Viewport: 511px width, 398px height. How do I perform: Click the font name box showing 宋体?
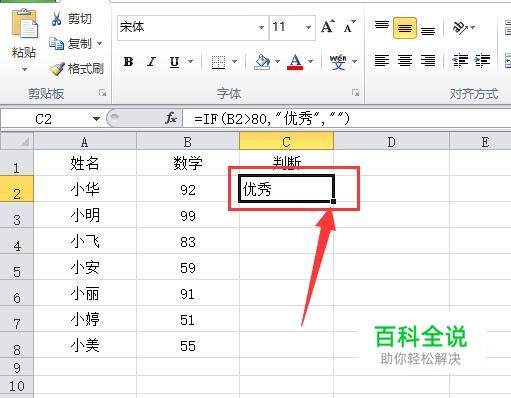tap(187, 27)
